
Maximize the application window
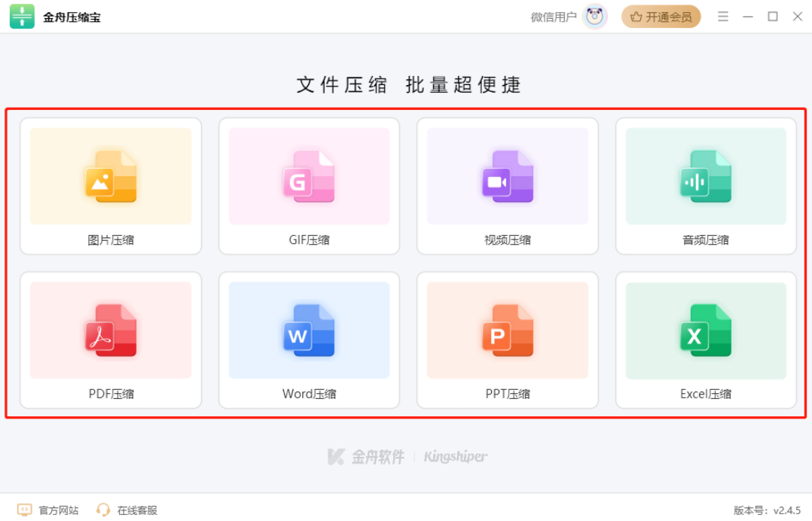(x=773, y=17)
